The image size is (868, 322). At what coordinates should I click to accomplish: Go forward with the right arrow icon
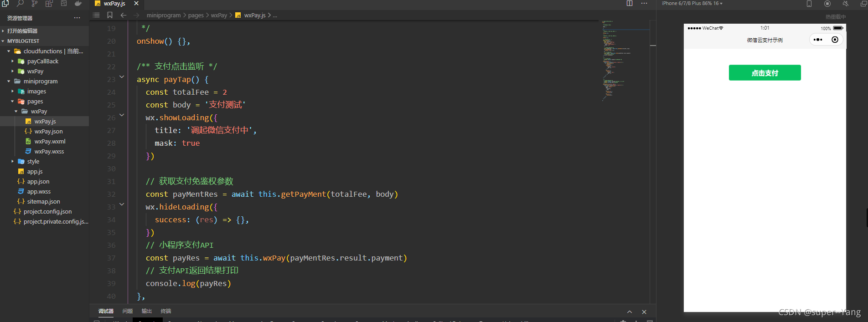(x=136, y=15)
